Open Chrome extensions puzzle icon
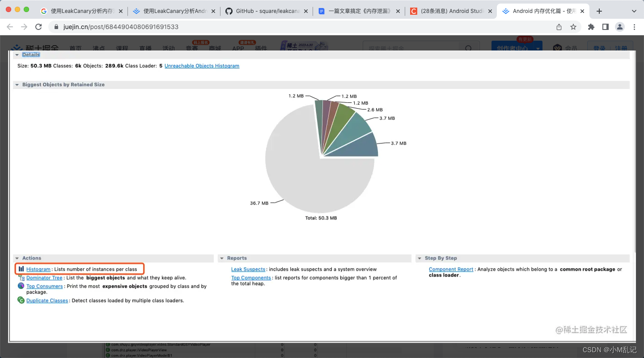The height and width of the screenshot is (358, 644). 591,27
